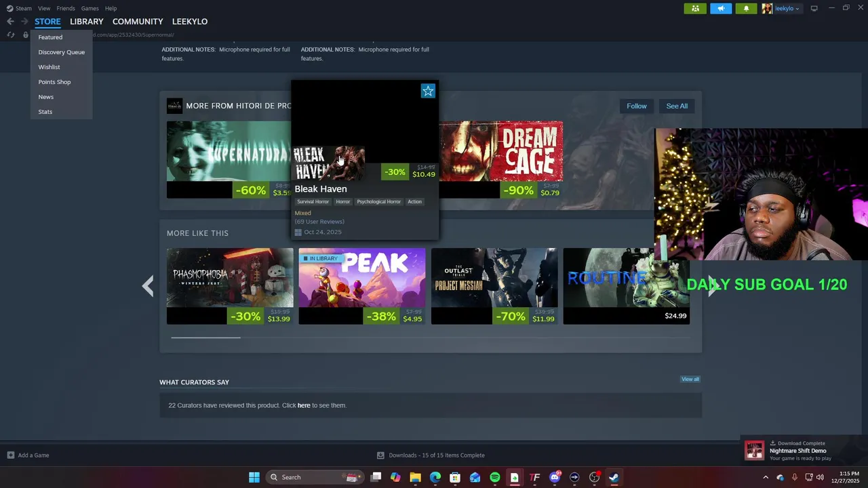Viewport: 868px width, 488px height.
Task: Open Discord from the taskbar
Action: pyautogui.click(x=555, y=477)
